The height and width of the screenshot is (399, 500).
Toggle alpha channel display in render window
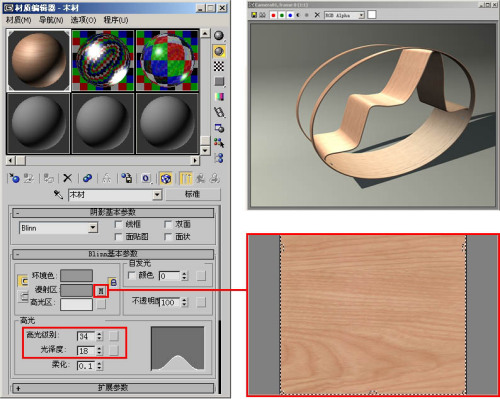pos(298,15)
